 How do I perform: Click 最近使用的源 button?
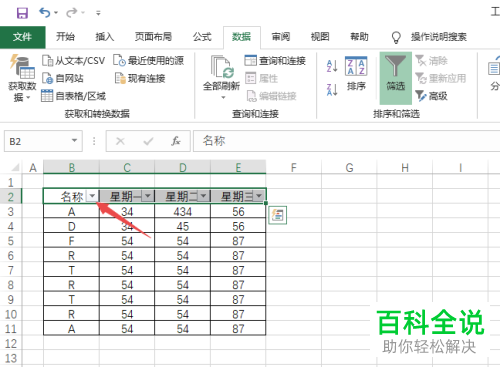point(149,61)
